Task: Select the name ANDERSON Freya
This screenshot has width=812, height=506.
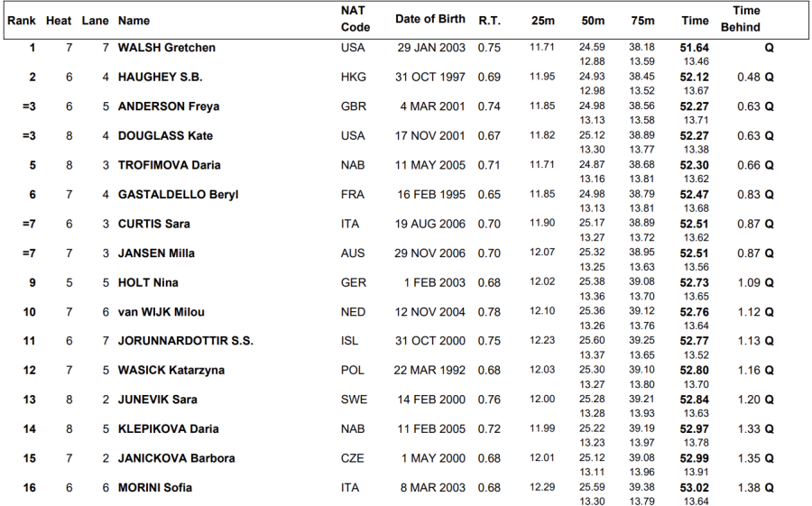Action: click(x=168, y=106)
